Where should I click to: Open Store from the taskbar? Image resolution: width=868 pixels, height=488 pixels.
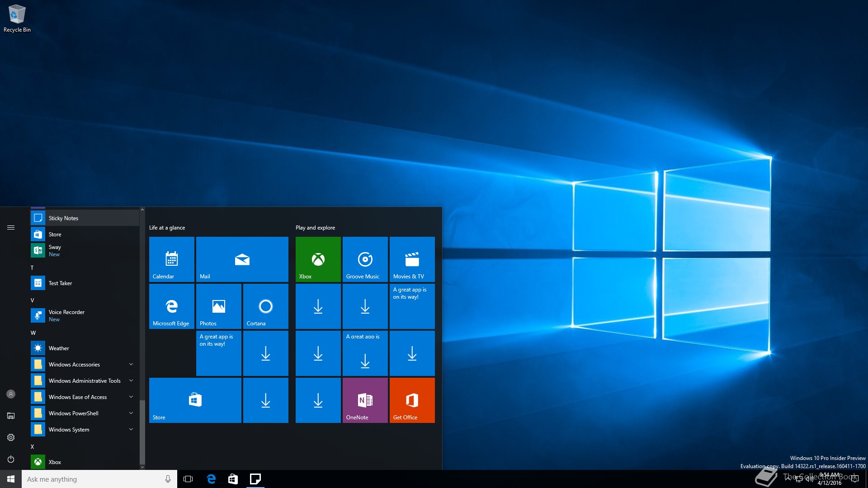pyautogui.click(x=233, y=479)
